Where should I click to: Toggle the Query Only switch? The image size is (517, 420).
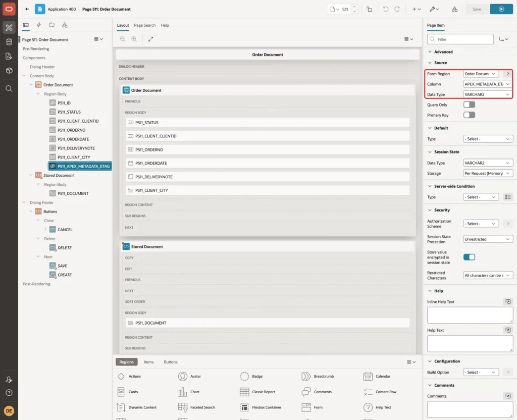point(469,105)
